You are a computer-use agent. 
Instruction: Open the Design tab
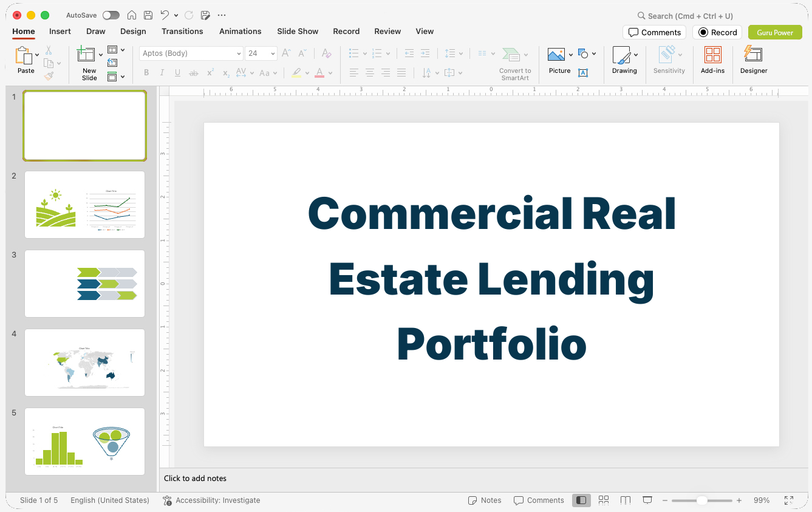133,32
